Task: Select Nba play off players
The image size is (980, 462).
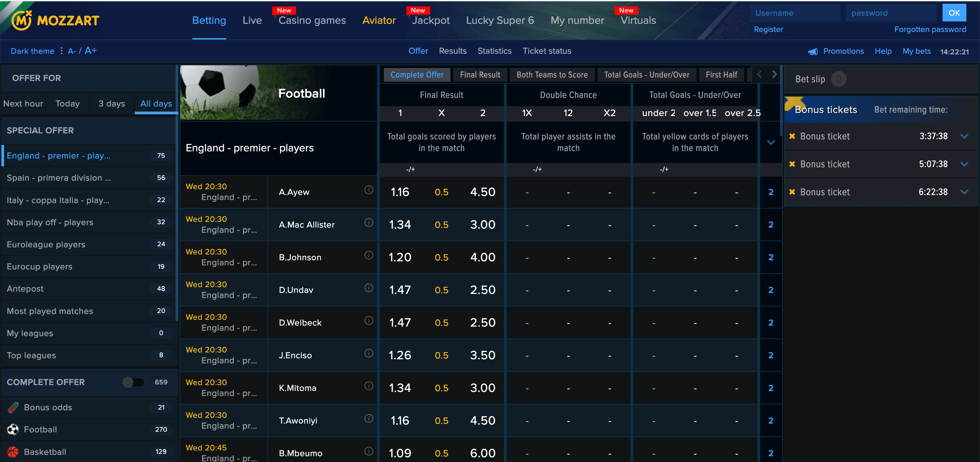Action: pyautogui.click(x=89, y=222)
